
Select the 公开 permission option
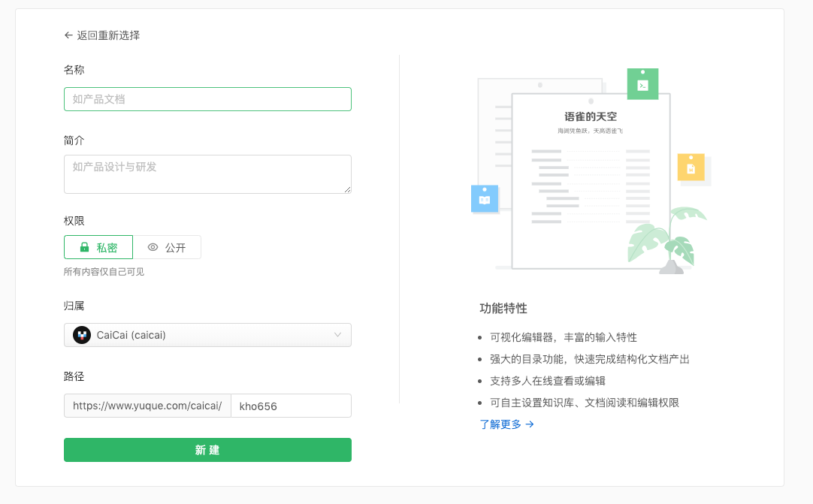[x=167, y=247]
